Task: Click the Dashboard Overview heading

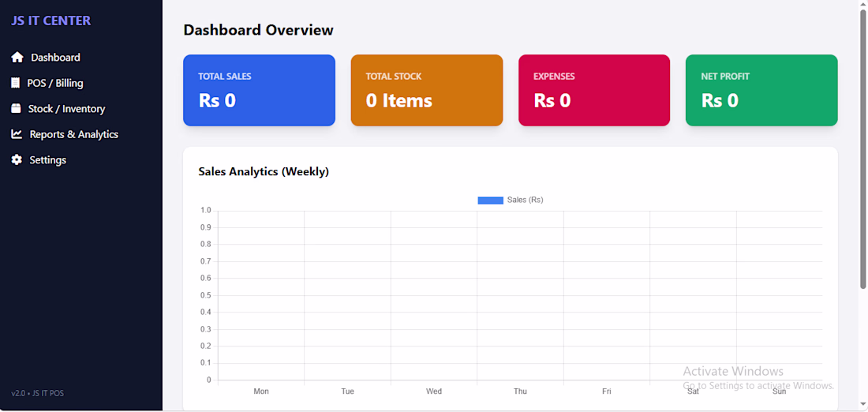Action: pyautogui.click(x=259, y=30)
